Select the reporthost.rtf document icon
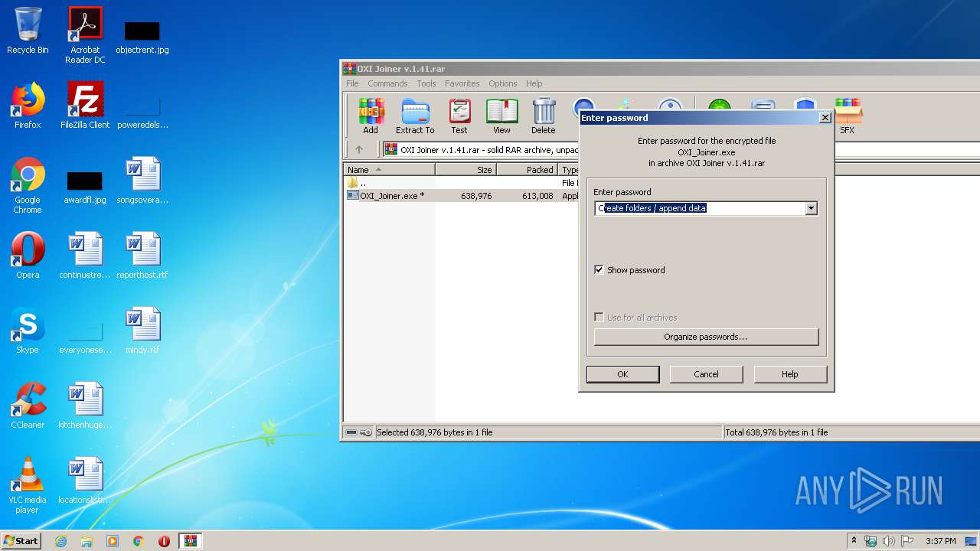 142,256
